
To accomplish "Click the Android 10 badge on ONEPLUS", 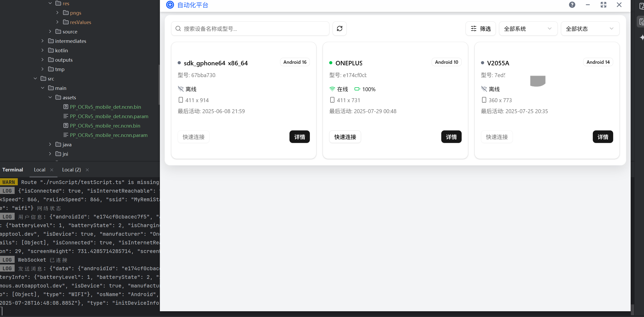I will pyautogui.click(x=446, y=62).
